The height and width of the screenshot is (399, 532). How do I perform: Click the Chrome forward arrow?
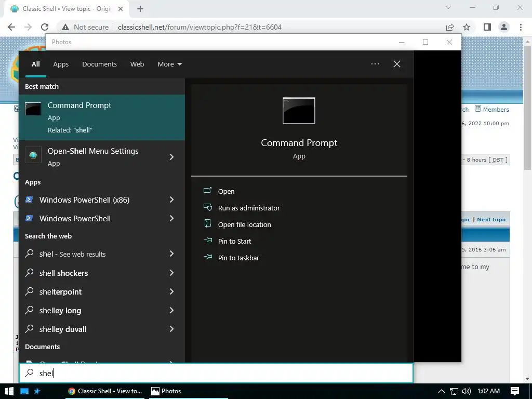pyautogui.click(x=28, y=27)
